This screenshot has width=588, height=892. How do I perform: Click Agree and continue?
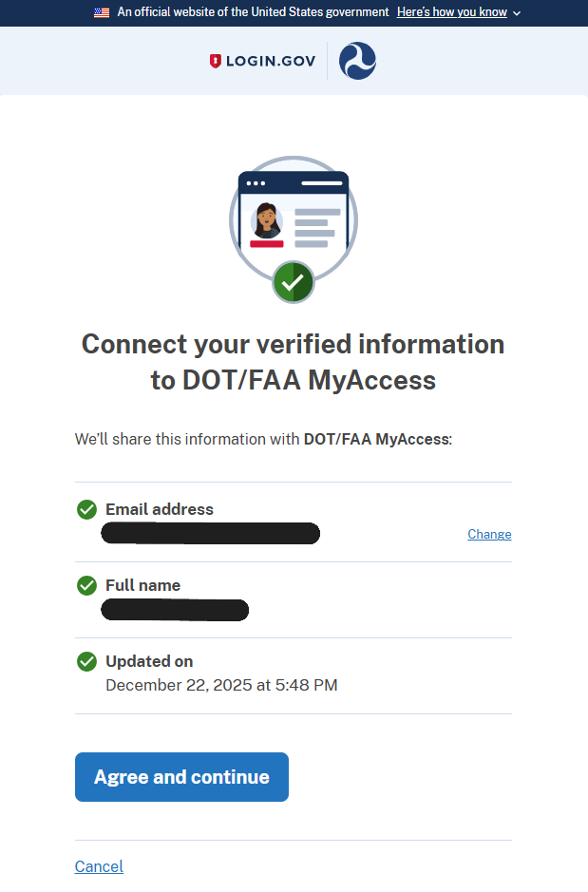click(x=181, y=776)
